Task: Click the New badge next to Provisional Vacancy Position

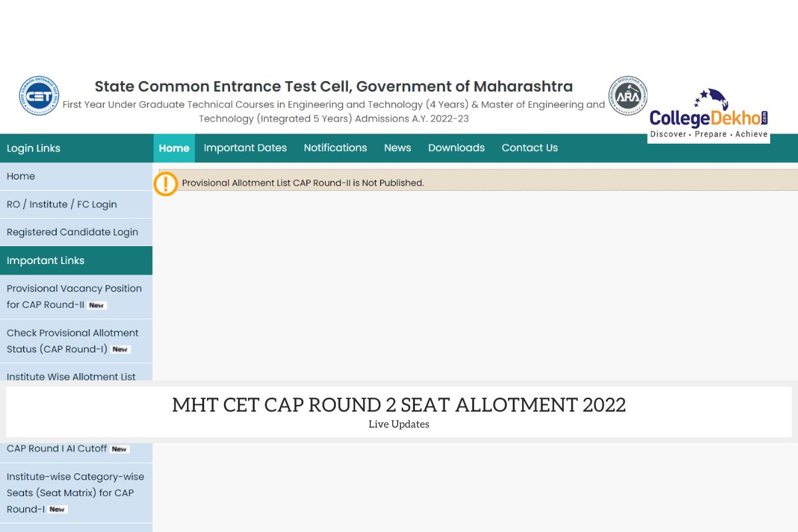Action: tap(97, 305)
